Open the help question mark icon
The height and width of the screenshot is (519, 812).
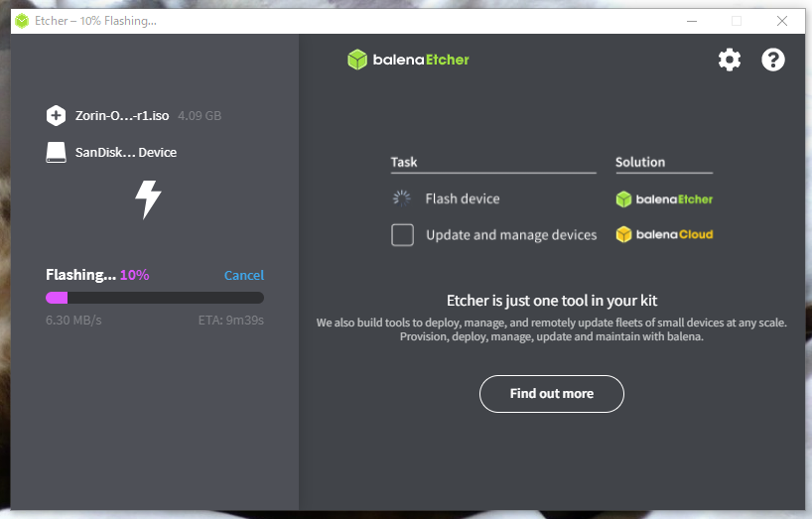(x=772, y=60)
